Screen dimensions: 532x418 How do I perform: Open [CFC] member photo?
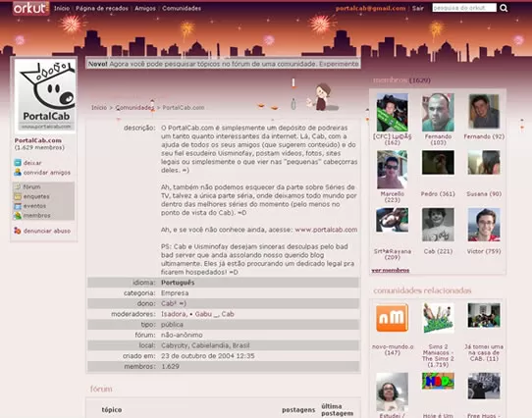pos(393,112)
